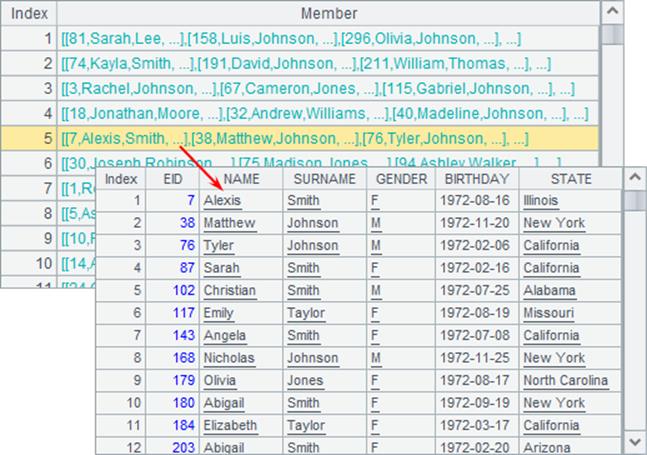Viewport: 647px width, 455px height.
Task: Select highlighted row starting with [7,Alexis,Smith
Action: click(x=300, y=138)
